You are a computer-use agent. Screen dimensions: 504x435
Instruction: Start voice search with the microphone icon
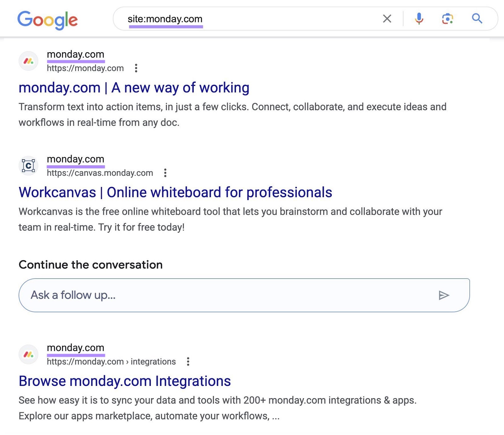tap(419, 19)
